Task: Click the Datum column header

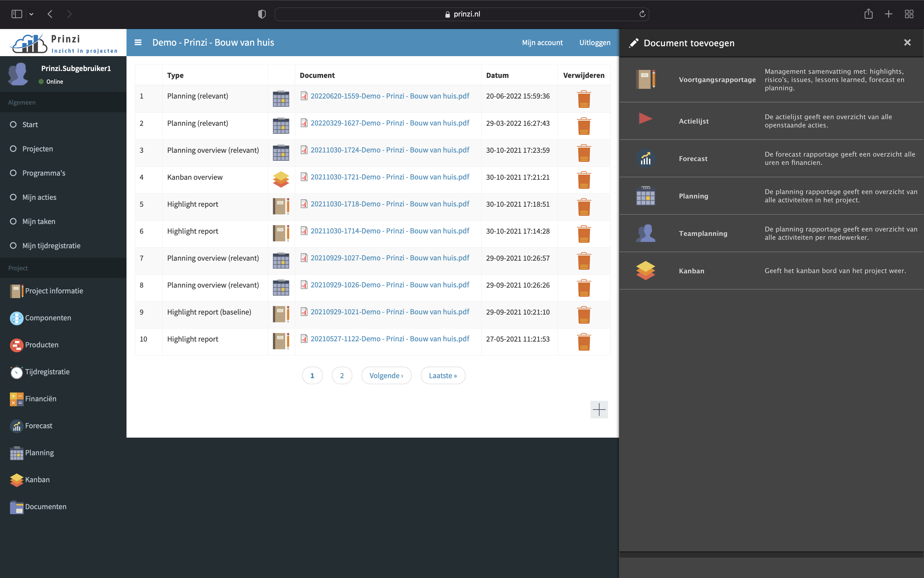Action: coord(497,75)
